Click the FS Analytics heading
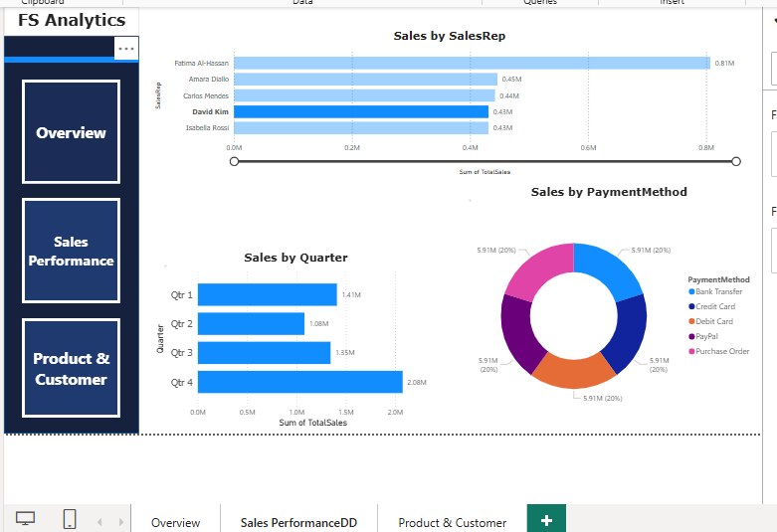777x532 pixels. pyautogui.click(x=72, y=20)
